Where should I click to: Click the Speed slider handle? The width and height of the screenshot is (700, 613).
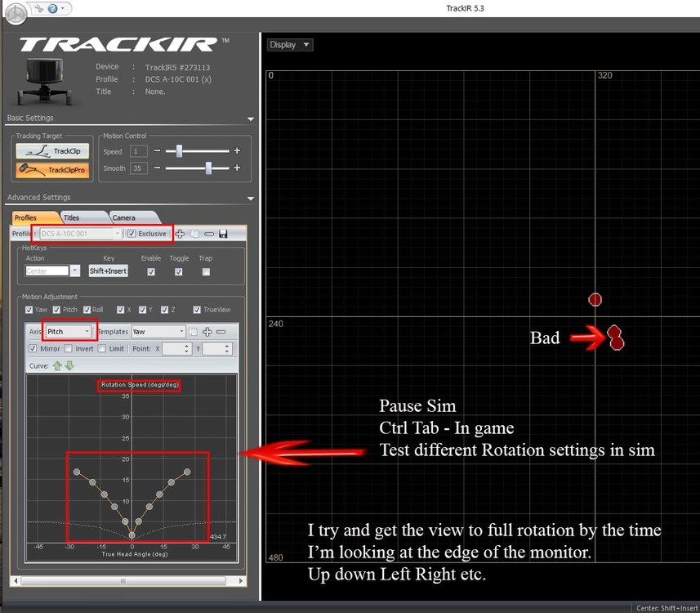(x=179, y=151)
